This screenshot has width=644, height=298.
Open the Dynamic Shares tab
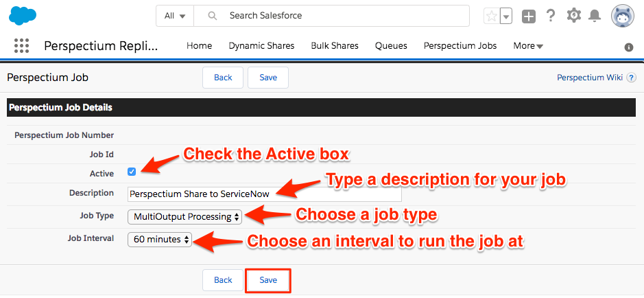(261, 45)
